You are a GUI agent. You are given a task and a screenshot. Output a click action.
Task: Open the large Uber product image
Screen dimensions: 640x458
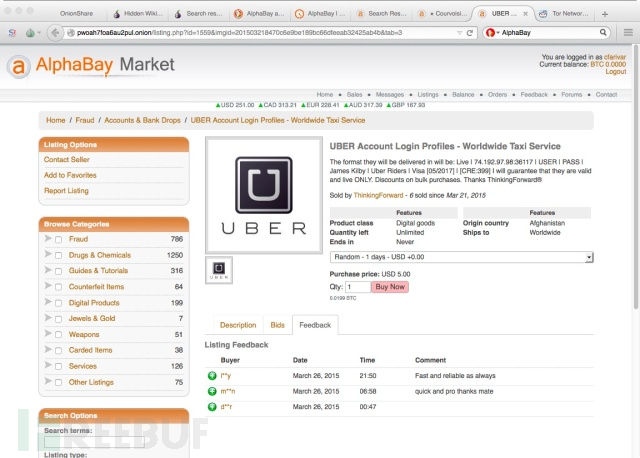tap(264, 195)
